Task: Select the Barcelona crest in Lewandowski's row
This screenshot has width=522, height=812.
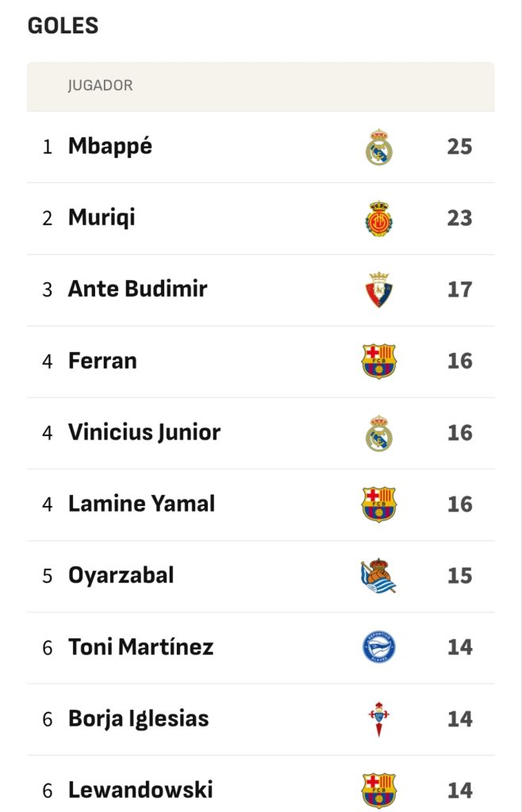Action: (x=379, y=791)
